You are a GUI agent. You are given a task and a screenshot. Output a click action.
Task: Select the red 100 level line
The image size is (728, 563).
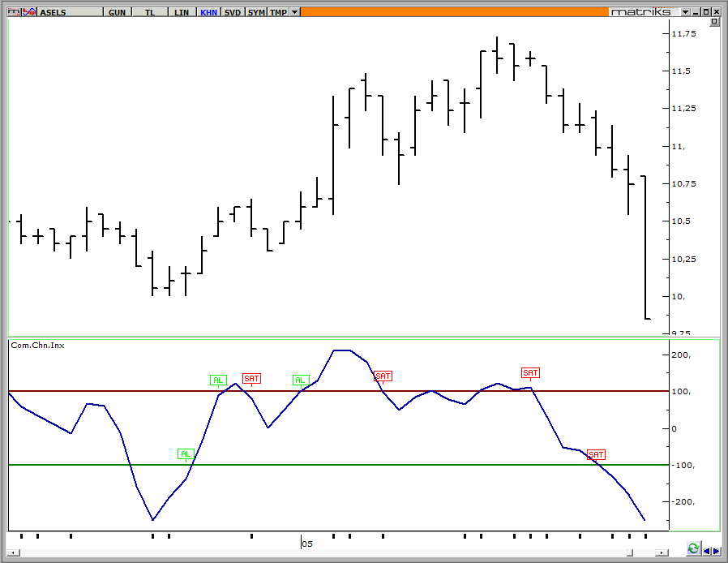click(339, 391)
